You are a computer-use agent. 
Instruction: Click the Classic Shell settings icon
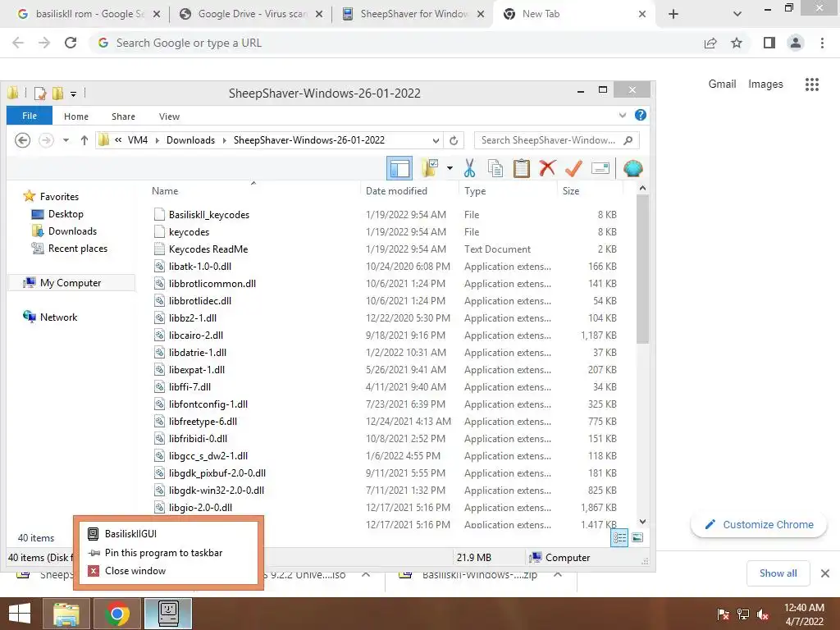click(632, 169)
